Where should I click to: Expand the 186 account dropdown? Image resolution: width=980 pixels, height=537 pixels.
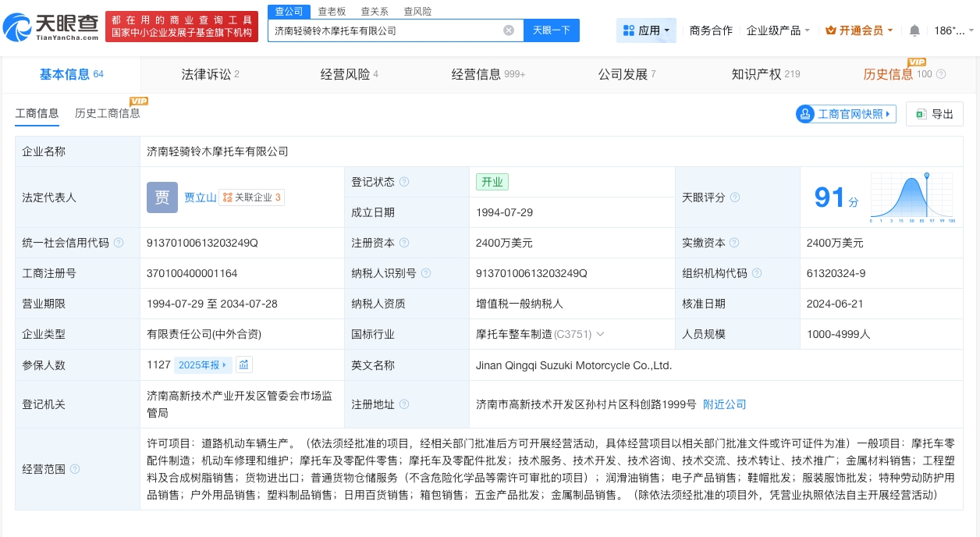click(954, 30)
